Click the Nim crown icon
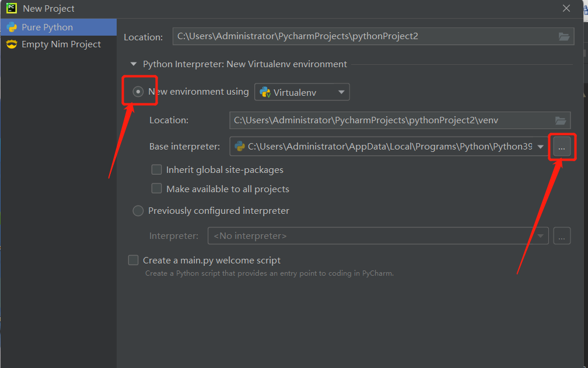Viewport: 588px width, 368px height. pyautogui.click(x=12, y=44)
